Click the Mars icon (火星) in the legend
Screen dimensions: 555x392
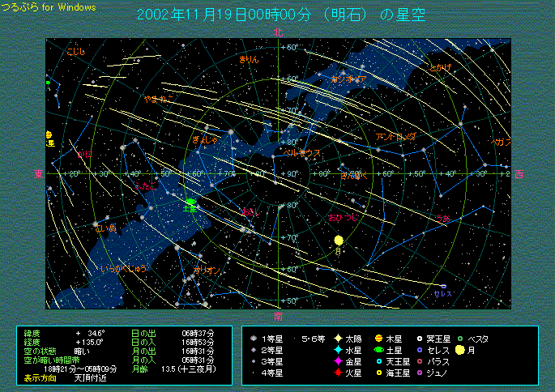[x=337, y=373]
